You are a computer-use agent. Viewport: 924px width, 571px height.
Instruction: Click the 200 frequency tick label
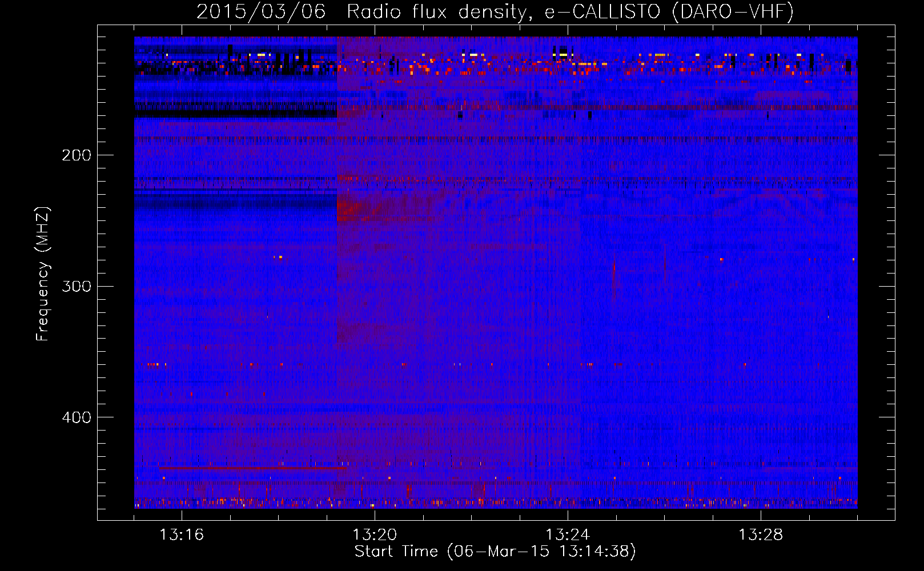[x=77, y=155]
